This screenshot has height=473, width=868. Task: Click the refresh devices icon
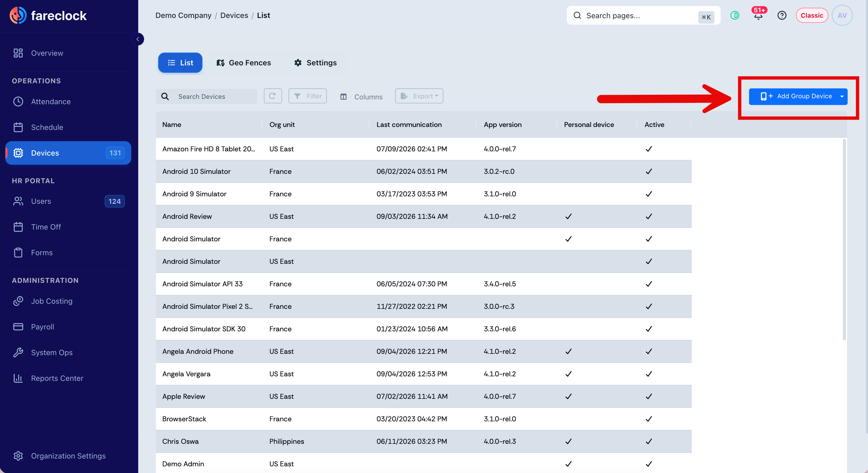tap(273, 96)
